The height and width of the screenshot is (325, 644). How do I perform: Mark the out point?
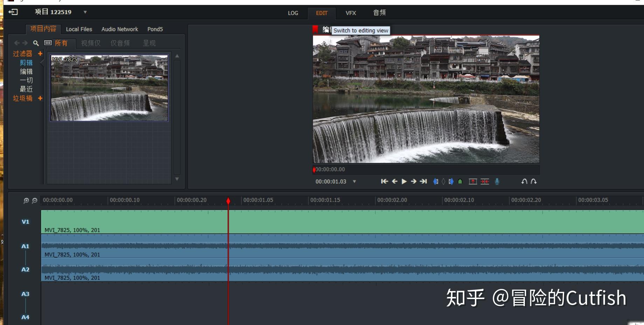tap(451, 181)
